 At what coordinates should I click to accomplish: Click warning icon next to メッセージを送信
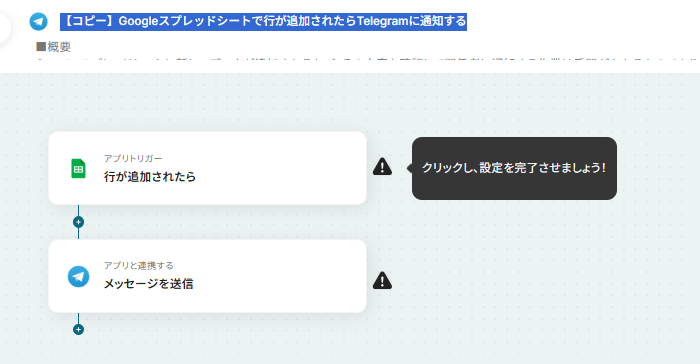382,280
